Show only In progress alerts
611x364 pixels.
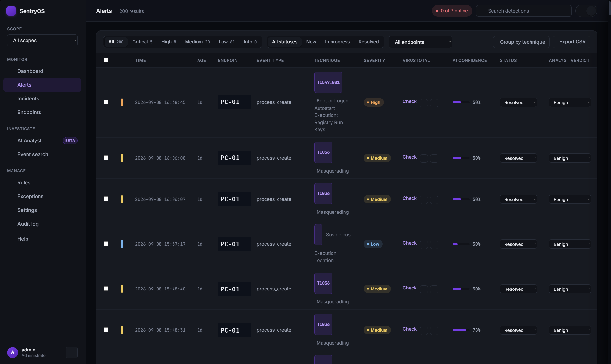pos(337,42)
